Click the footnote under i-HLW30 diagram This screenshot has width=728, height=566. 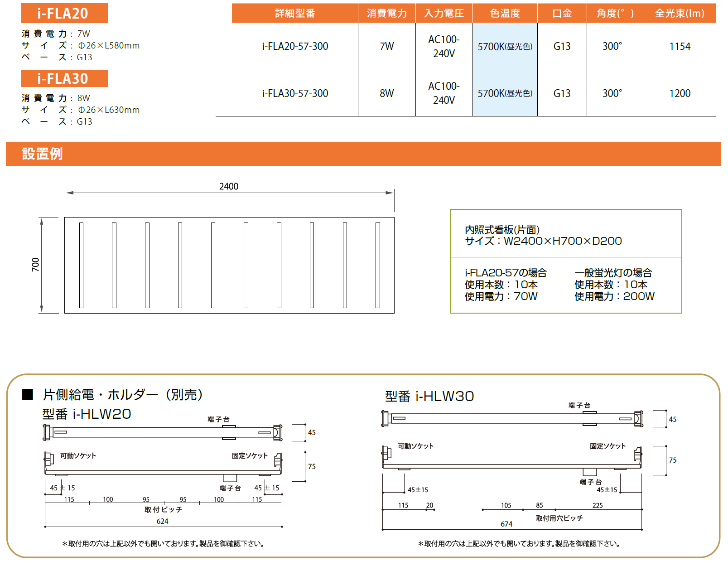[519, 543]
